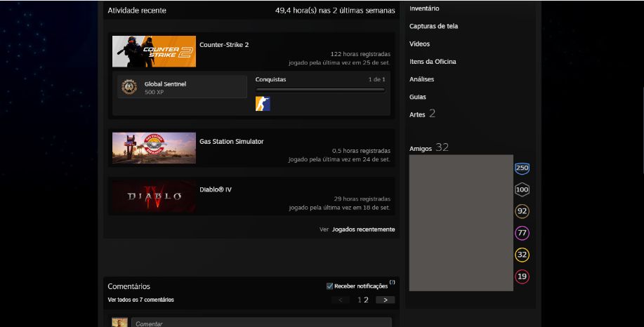The image size is (644, 327).
Task: Open the Counter-Strike 2 game banner
Action: (154, 51)
